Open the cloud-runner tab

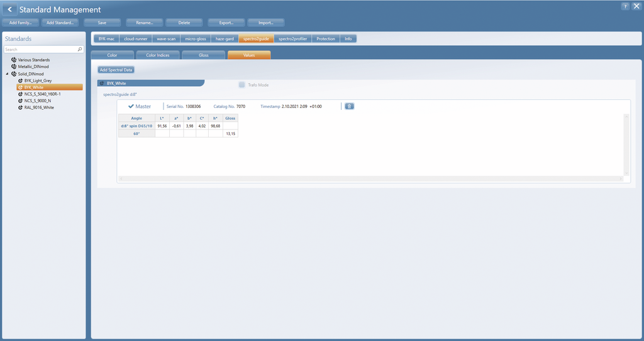(136, 38)
